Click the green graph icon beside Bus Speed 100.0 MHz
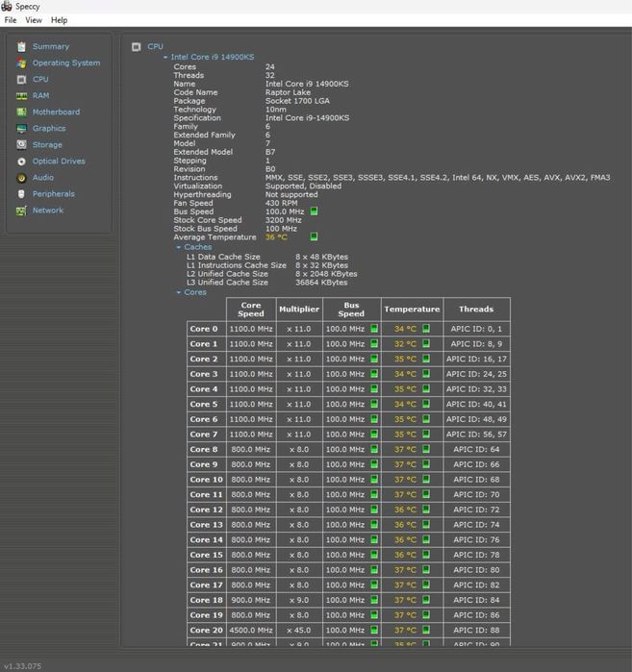632x672 pixels. point(314,212)
